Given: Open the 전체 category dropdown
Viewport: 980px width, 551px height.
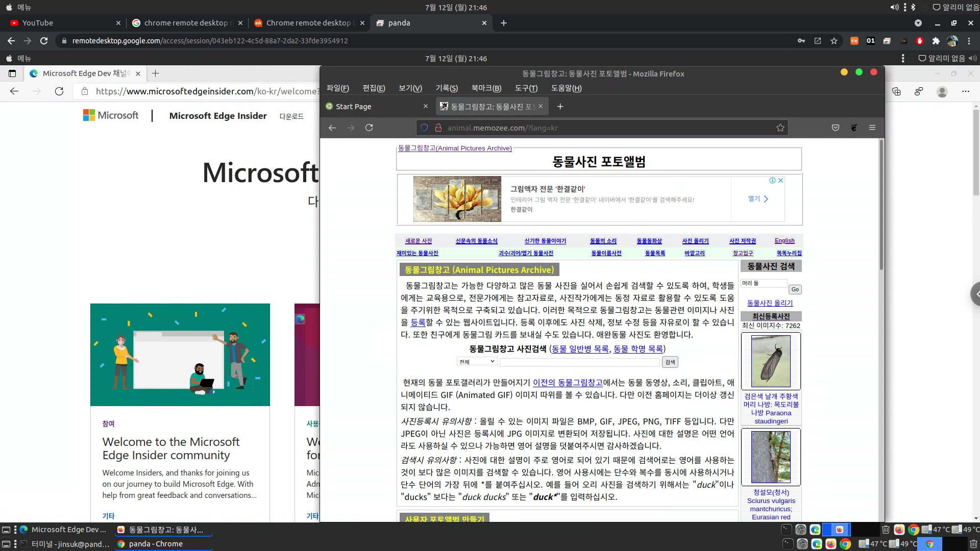Looking at the screenshot, I should (477, 362).
